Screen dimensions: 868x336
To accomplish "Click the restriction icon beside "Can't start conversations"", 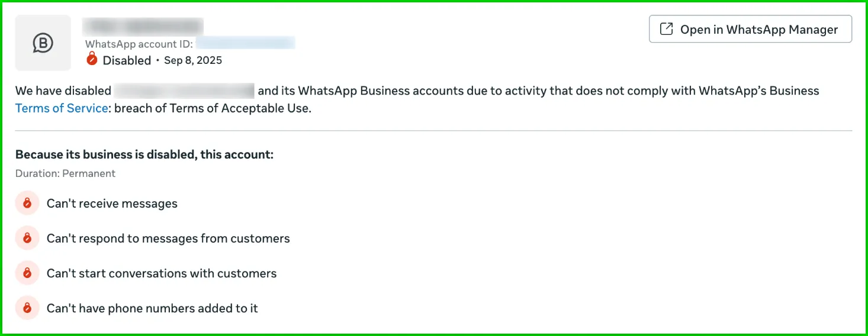I will 27,273.
